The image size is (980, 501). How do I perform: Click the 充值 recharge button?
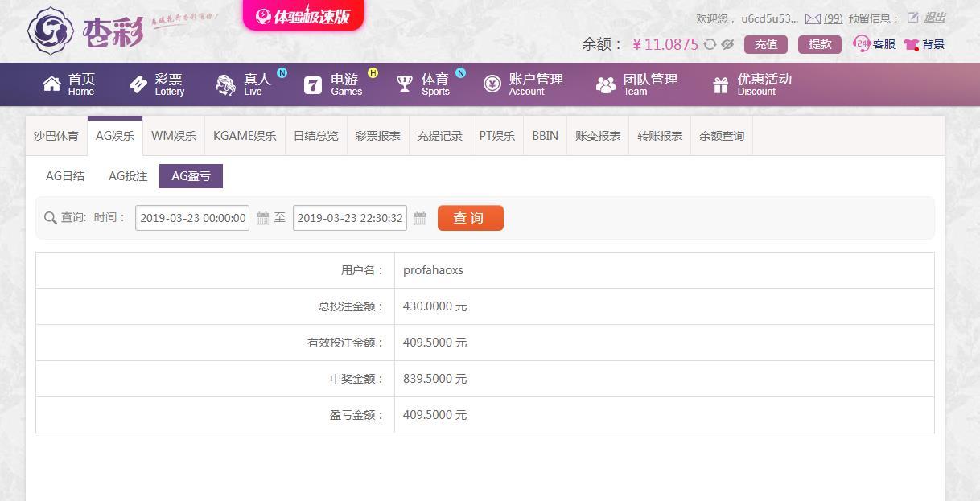(766, 44)
